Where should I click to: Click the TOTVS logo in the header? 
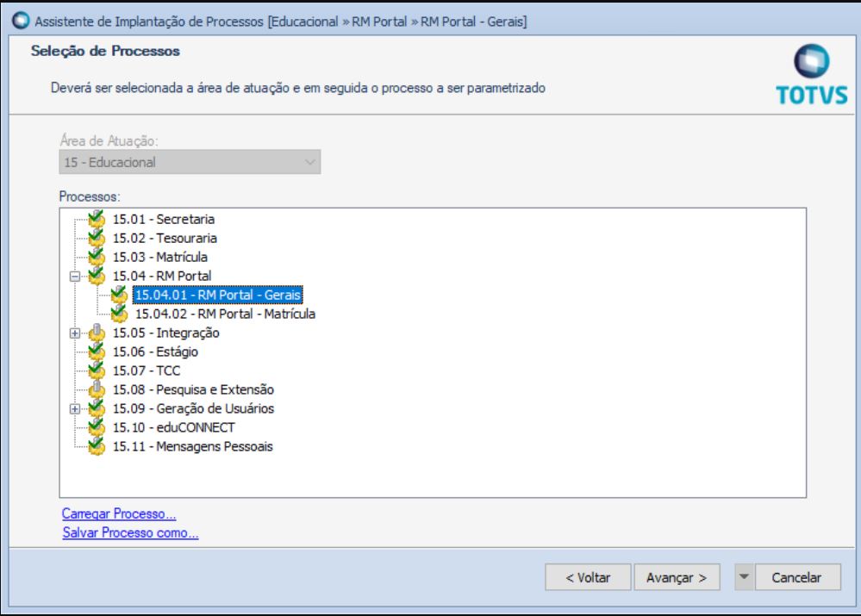pos(812,75)
